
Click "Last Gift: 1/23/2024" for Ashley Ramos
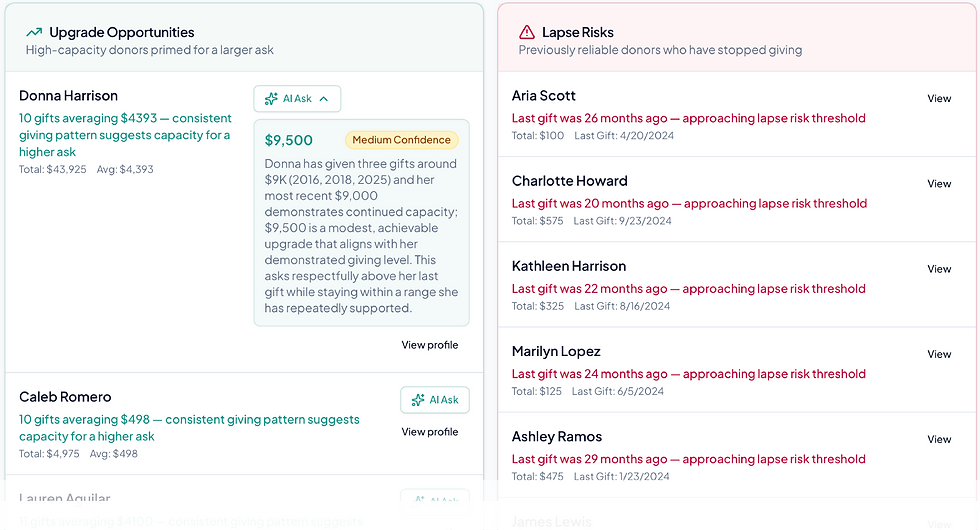(x=621, y=476)
